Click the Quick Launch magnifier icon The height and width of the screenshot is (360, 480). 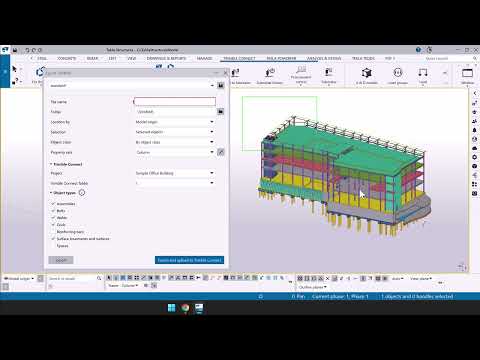[475, 58]
